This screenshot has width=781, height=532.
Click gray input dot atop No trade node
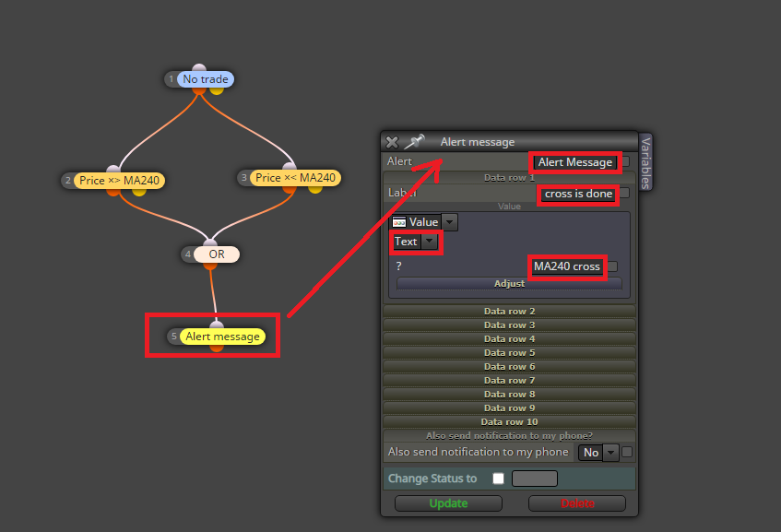coord(199,67)
